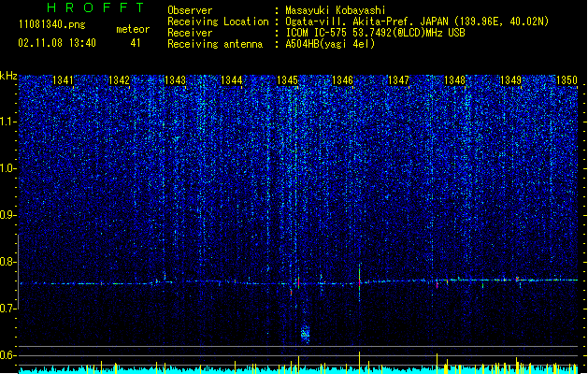Click the tall yellow intensity spike under 1346
The height and width of the screenshot is (374, 588).
click(360, 363)
